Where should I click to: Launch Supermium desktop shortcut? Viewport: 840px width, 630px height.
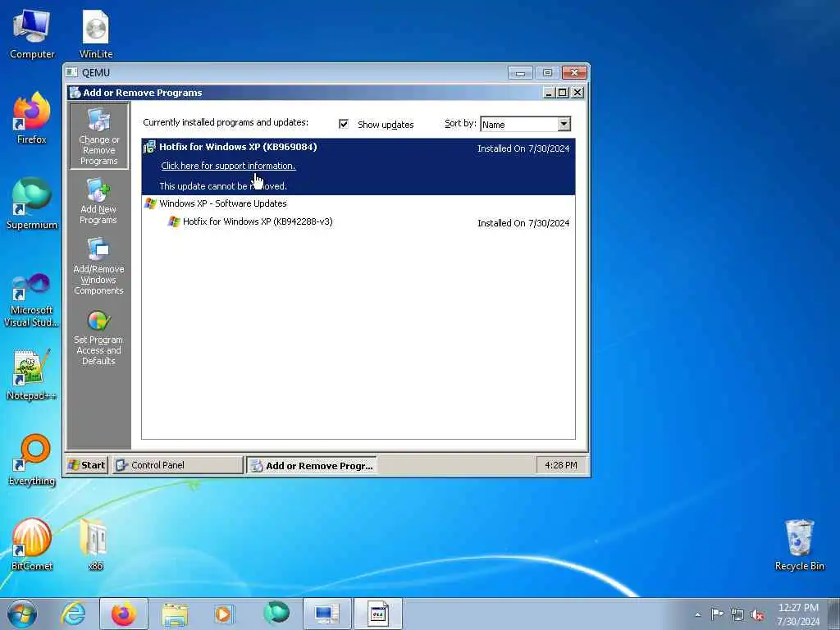pyautogui.click(x=32, y=203)
